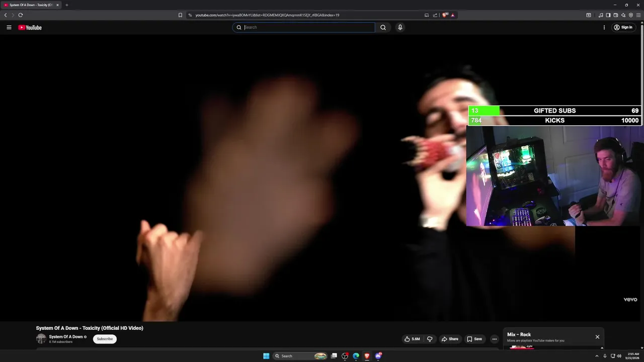Open a new browser tab

(x=66, y=5)
